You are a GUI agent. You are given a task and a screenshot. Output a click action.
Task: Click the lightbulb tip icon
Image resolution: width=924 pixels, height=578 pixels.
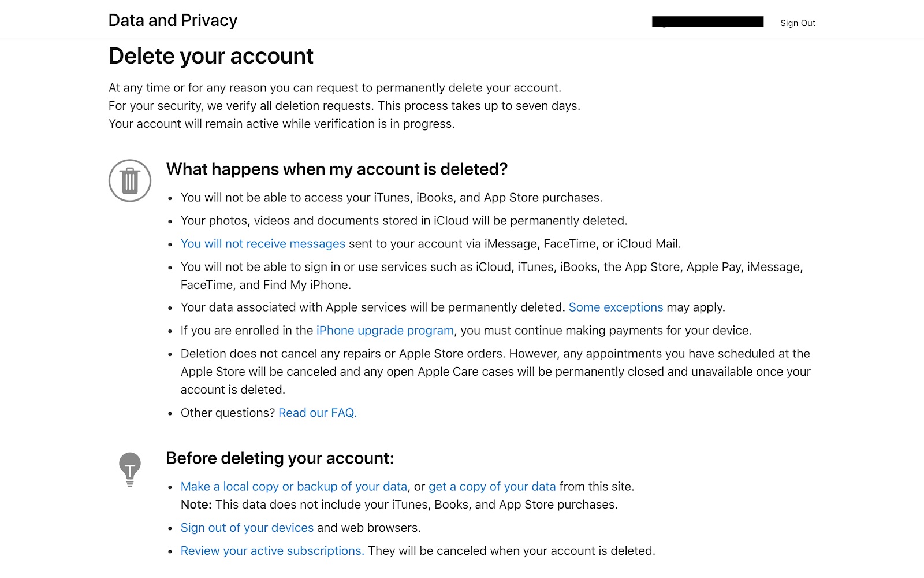tap(130, 469)
